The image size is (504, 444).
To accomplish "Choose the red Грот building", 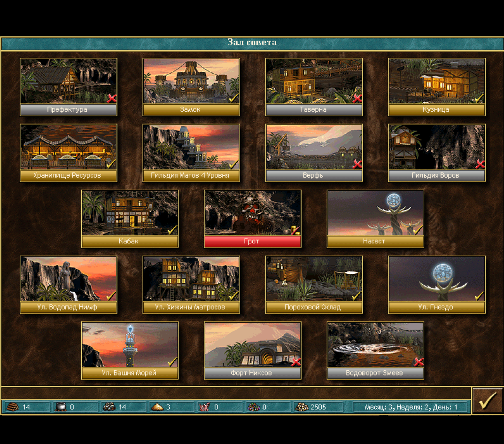I will point(253,218).
